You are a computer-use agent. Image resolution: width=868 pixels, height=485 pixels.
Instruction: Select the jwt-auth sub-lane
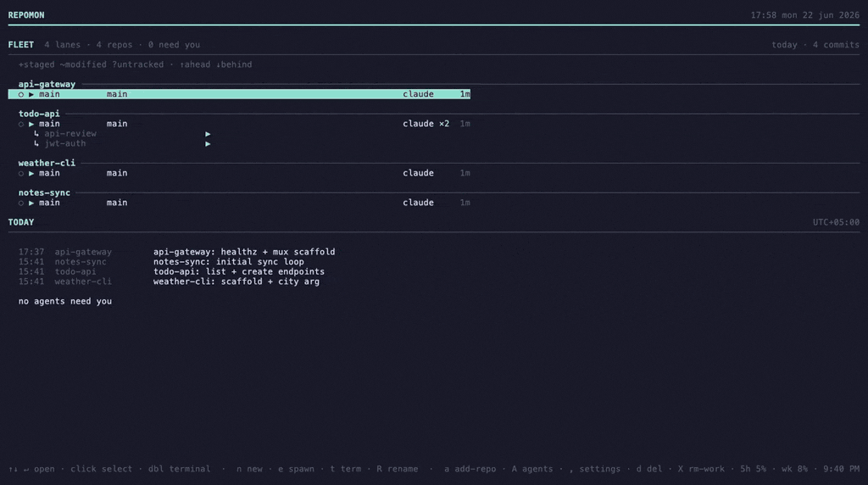pyautogui.click(x=65, y=143)
